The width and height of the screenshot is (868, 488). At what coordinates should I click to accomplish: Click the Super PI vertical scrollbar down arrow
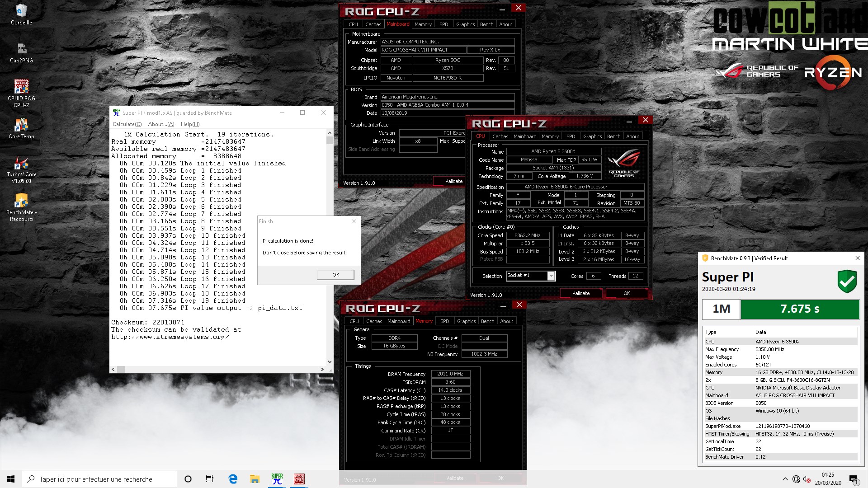point(330,361)
